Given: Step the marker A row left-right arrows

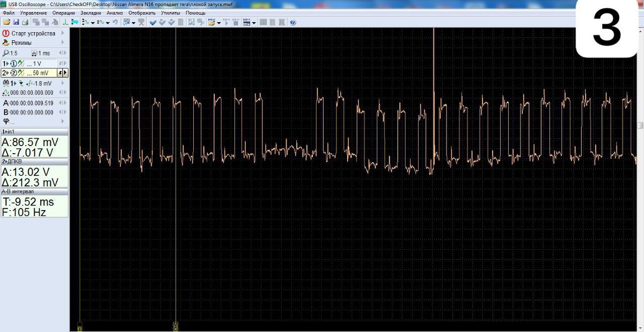Looking at the screenshot, I should click(x=63, y=103).
